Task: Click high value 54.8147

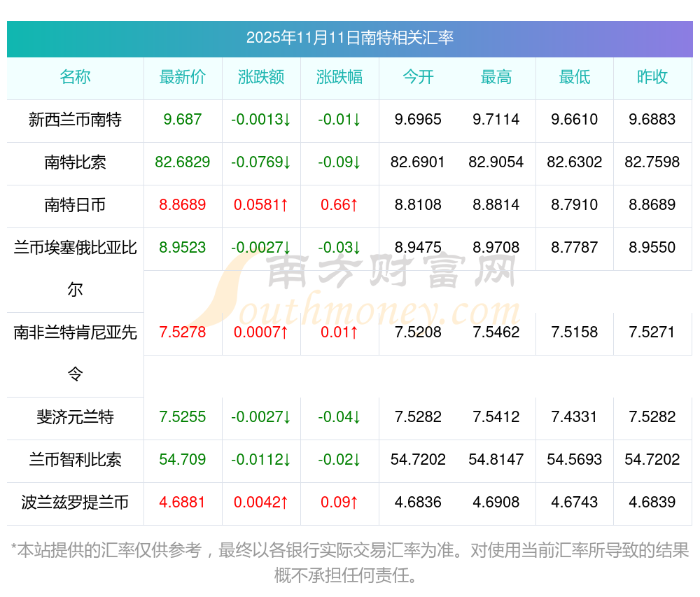Action: coord(496,459)
